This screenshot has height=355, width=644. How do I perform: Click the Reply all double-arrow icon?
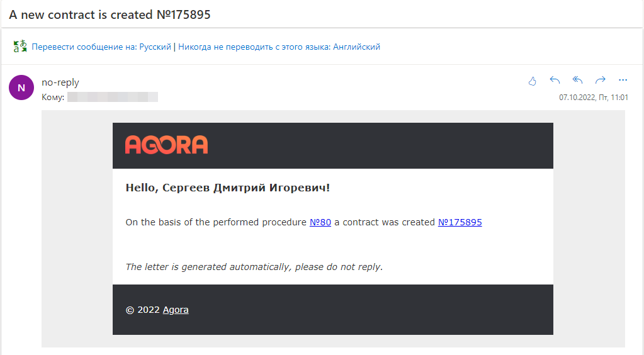(x=577, y=80)
